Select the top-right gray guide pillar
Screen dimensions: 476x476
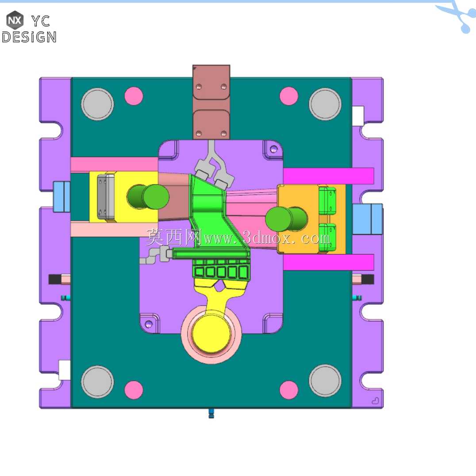[x=325, y=104]
